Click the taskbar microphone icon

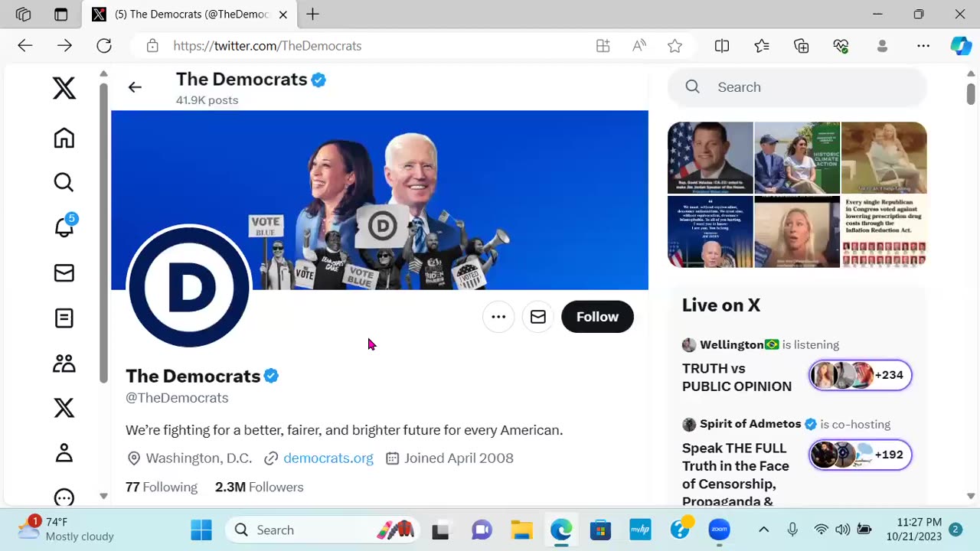[x=792, y=530]
